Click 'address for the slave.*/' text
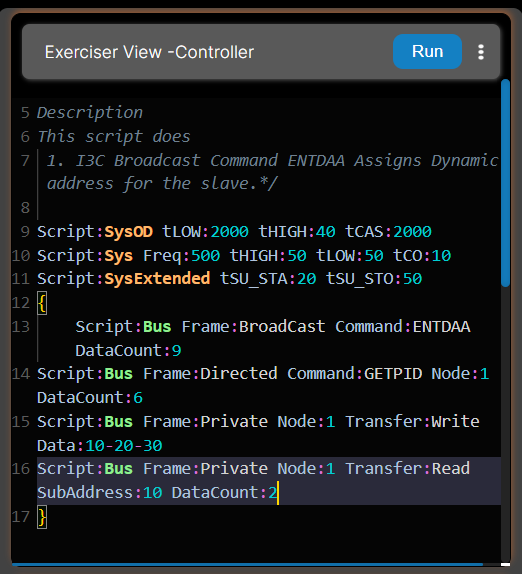The image size is (522, 574). coord(163,183)
